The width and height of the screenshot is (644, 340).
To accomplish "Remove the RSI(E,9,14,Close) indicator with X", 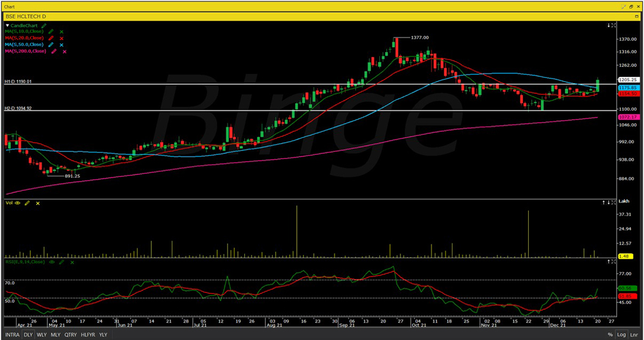I will coord(73,262).
